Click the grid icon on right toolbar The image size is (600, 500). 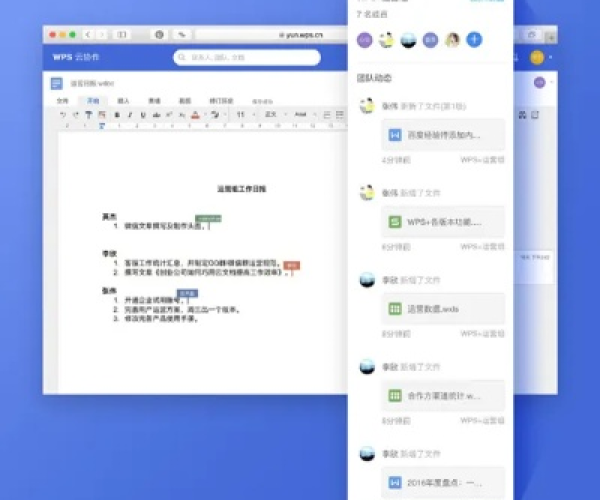(522, 115)
